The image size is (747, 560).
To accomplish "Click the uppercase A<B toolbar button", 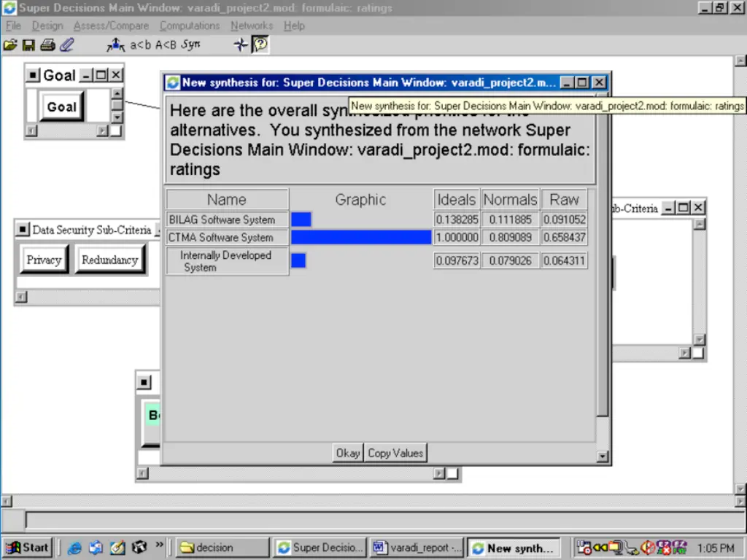I will pos(166,45).
